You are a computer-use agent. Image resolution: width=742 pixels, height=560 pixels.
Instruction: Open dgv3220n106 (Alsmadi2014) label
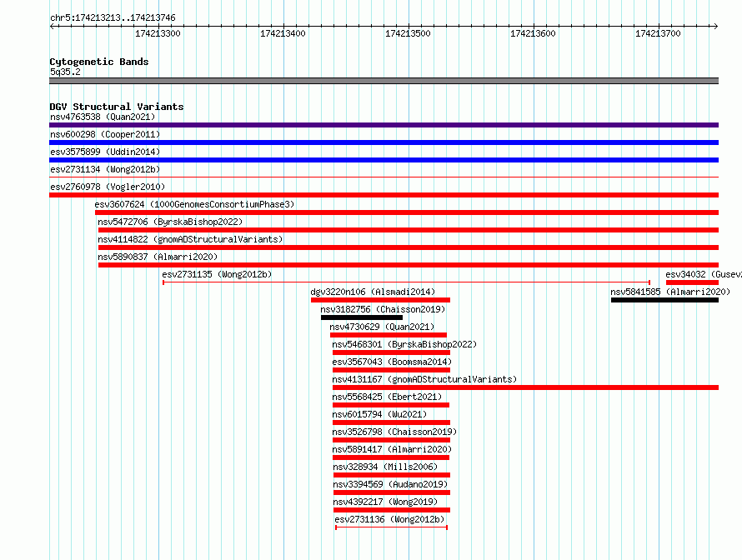[373, 292]
